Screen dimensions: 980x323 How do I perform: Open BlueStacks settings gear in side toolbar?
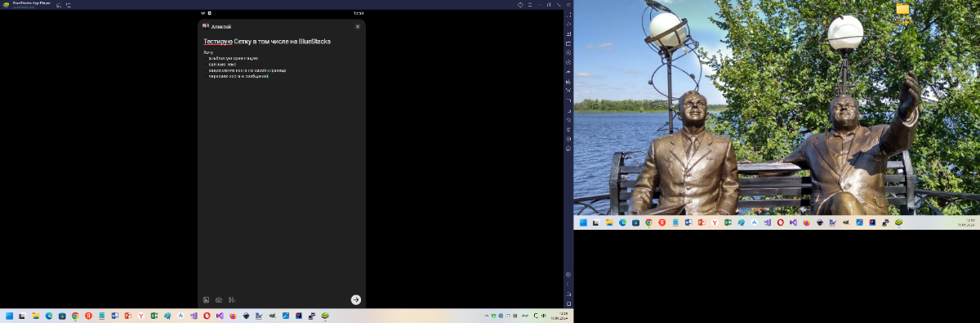coord(568,275)
